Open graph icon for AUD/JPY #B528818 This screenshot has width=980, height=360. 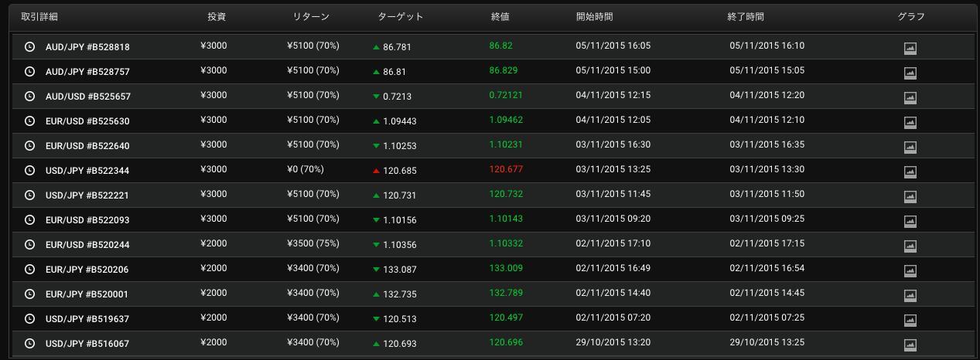910,48
